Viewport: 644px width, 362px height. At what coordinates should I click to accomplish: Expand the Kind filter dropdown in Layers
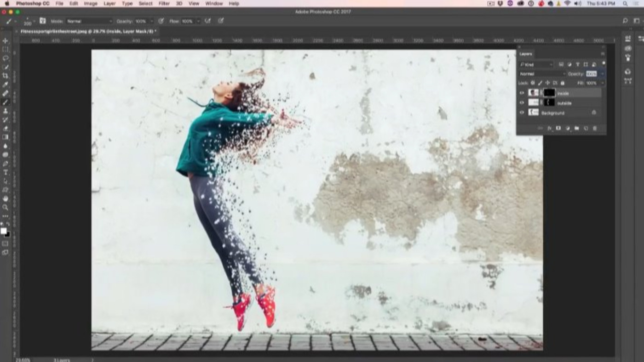click(x=536, y=65)
